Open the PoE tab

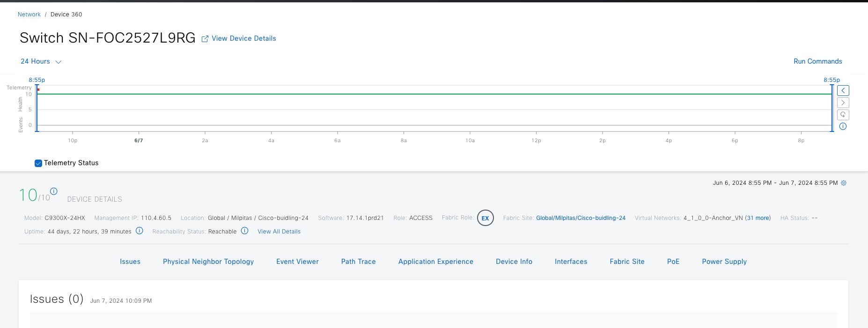point(673,262)
